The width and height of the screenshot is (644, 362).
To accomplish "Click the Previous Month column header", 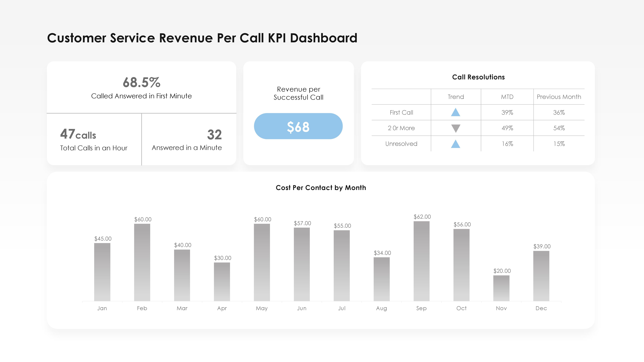I will tap(559, 97).
